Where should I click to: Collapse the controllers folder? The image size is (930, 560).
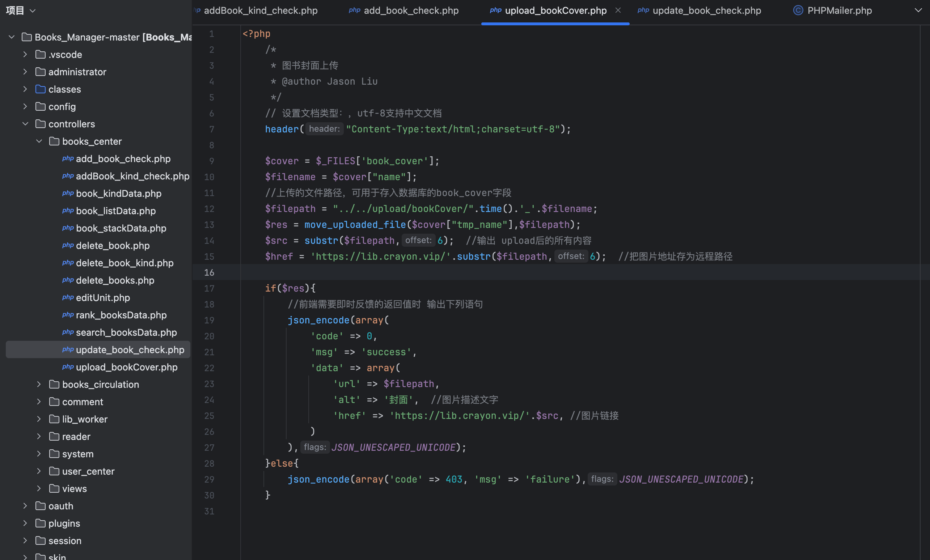click(x=25, y=124)
